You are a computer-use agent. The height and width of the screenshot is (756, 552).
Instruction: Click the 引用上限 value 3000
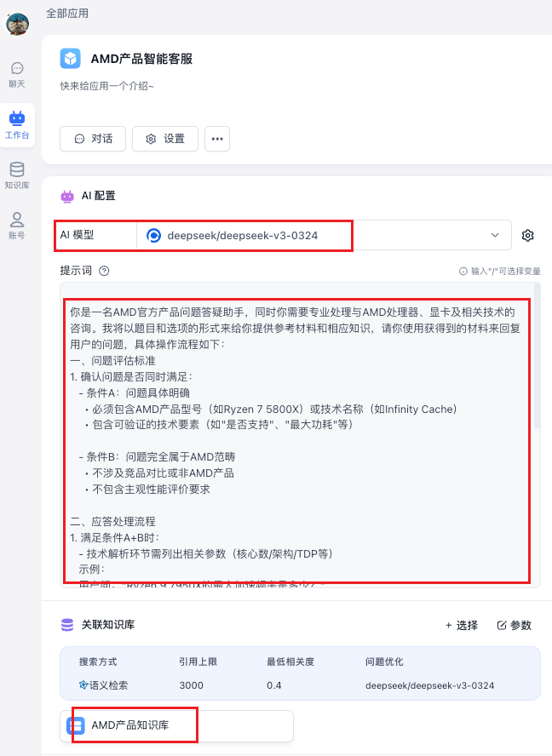point(191,685)
